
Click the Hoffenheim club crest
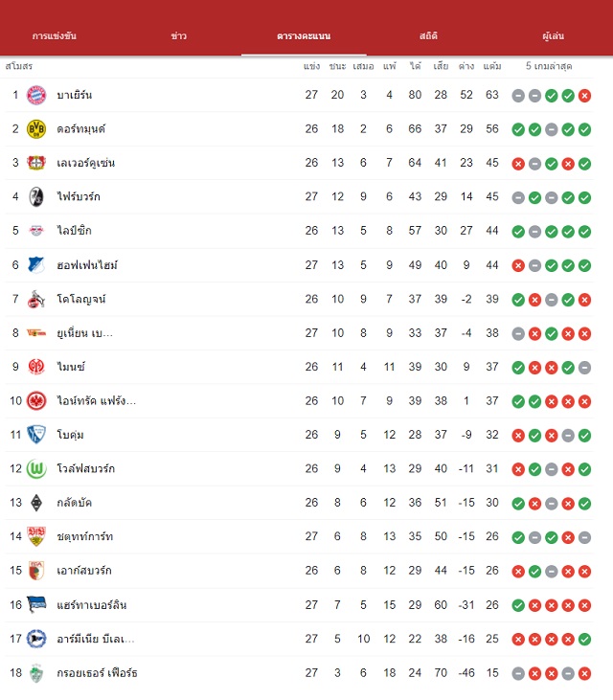(36, 264)
